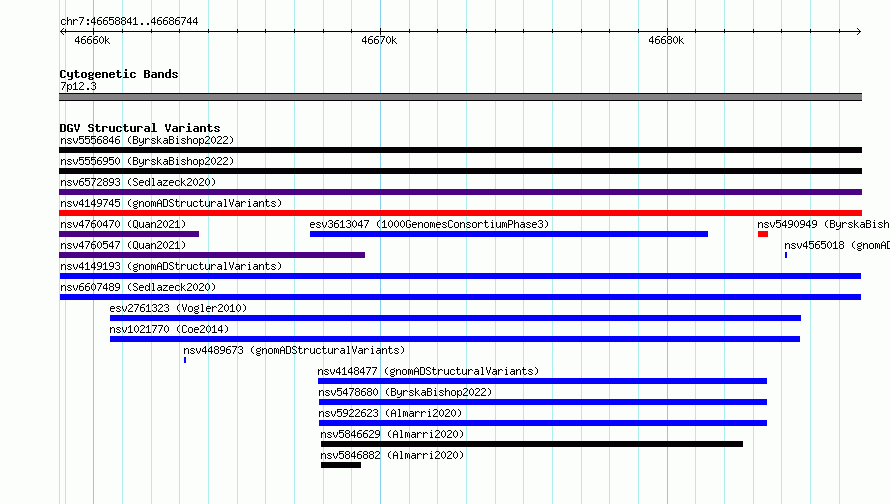
Task: Select the blue bar under nsv1021770
Action: [x=455, y=339]
